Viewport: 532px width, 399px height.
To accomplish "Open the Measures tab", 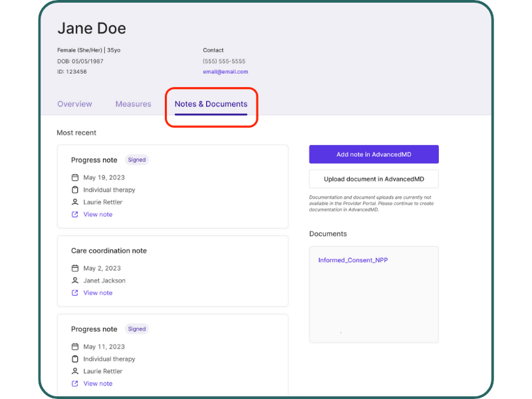I will point(133,104).
